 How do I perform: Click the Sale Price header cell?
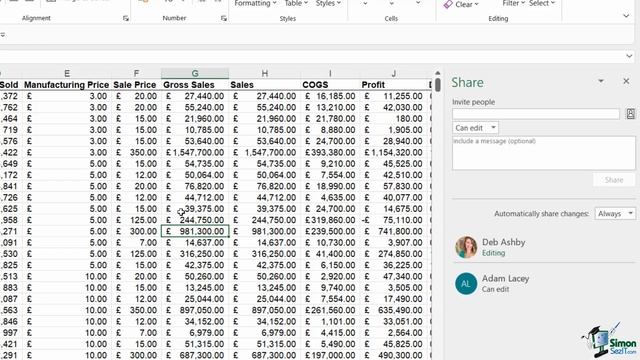point(135,85)
